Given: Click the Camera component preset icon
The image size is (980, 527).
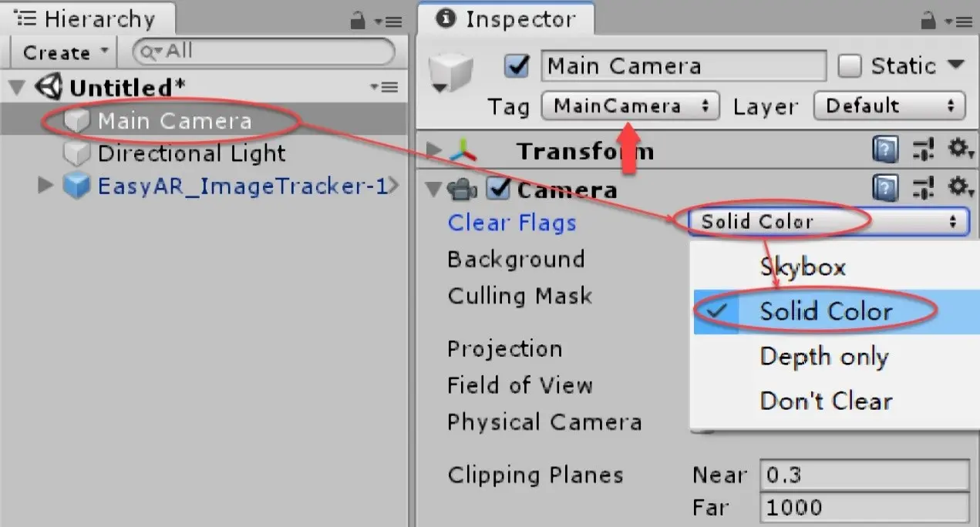Looking at the screenshot, I should [923, 187].
